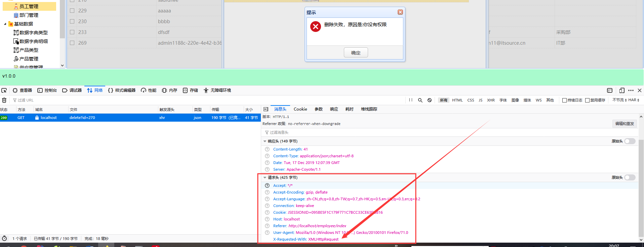Select the 所有 request filter

coord(444,100)
